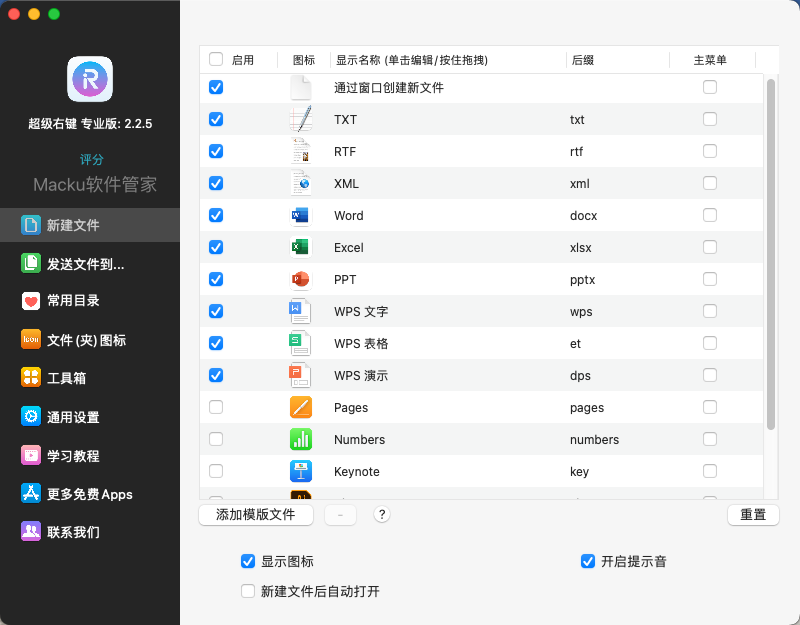Click the Word file icon
Viewport: 800px width, 625px height.
point(300,216)
